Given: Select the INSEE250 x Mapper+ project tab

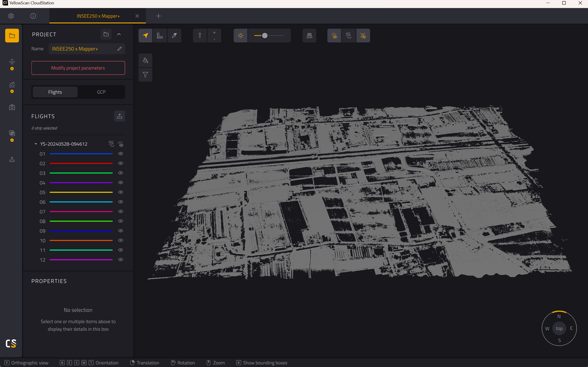Looking at the screenshot, I should click(98, 16).
